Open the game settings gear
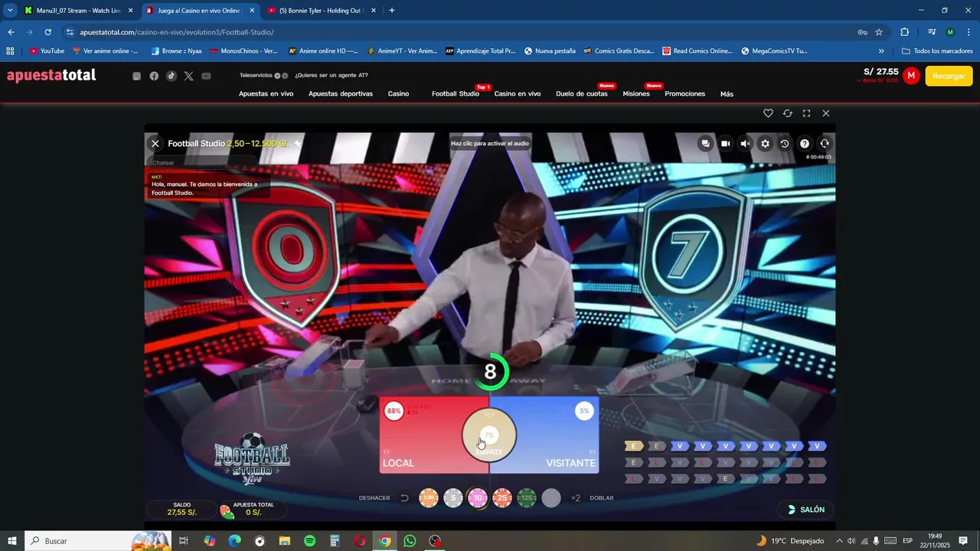Screen dimensions: 980x551 765,143
